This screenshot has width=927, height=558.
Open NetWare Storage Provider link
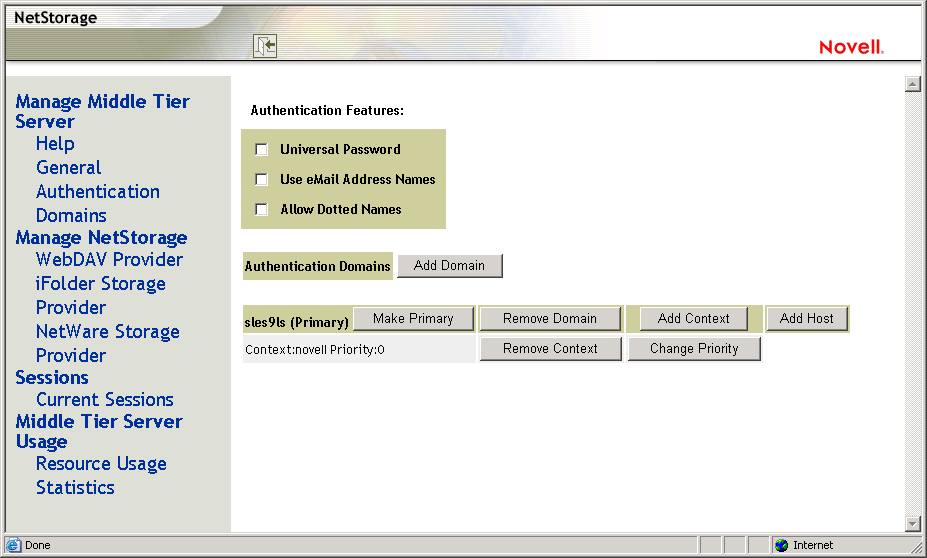108,343
